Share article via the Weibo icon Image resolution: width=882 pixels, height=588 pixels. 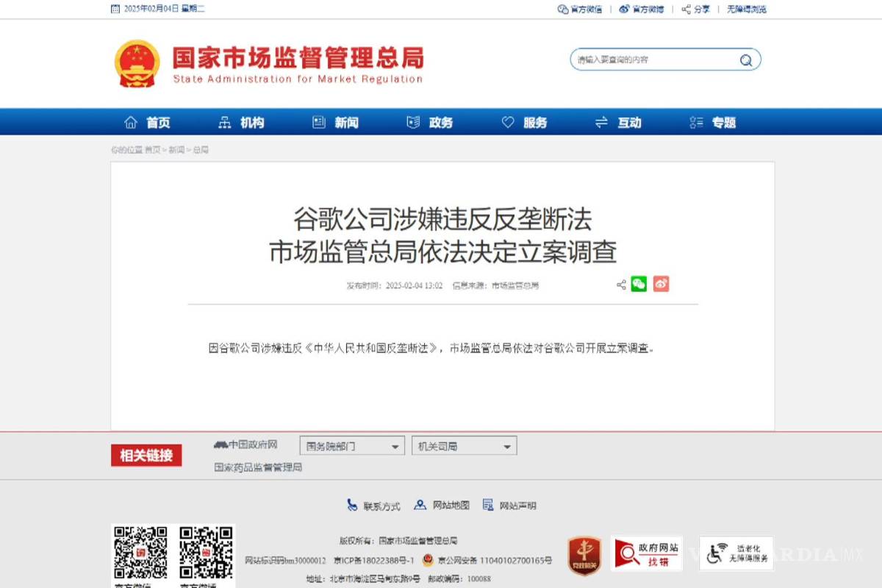[x=661, y=283]
